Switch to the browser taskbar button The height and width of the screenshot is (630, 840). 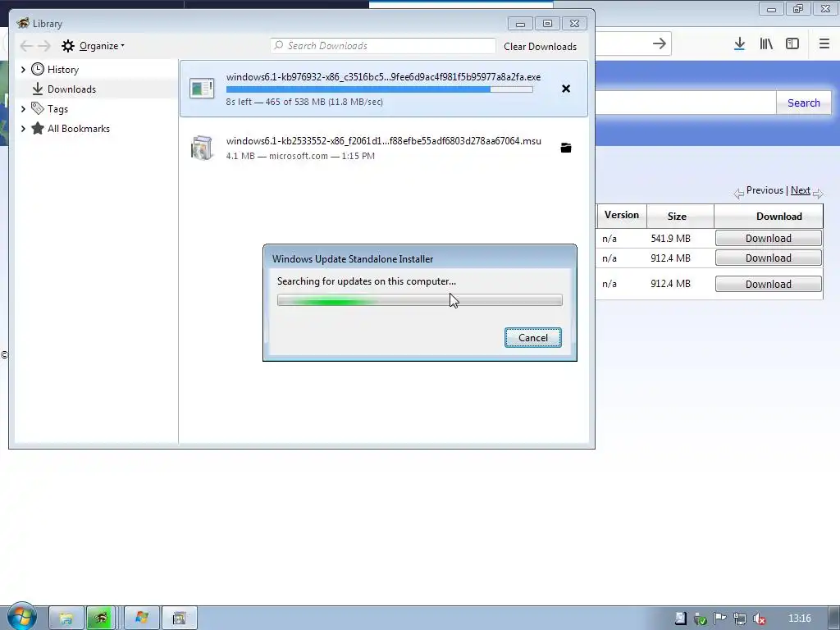[x=101, y=619]
